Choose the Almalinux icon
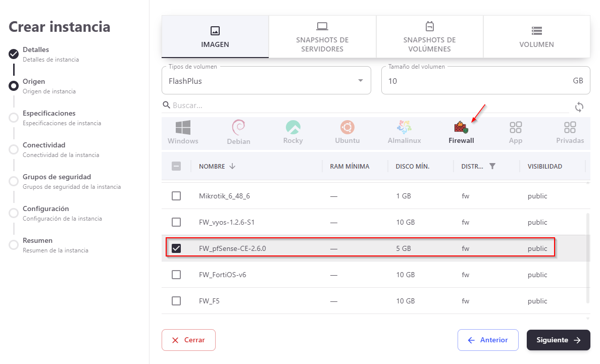 404,132
